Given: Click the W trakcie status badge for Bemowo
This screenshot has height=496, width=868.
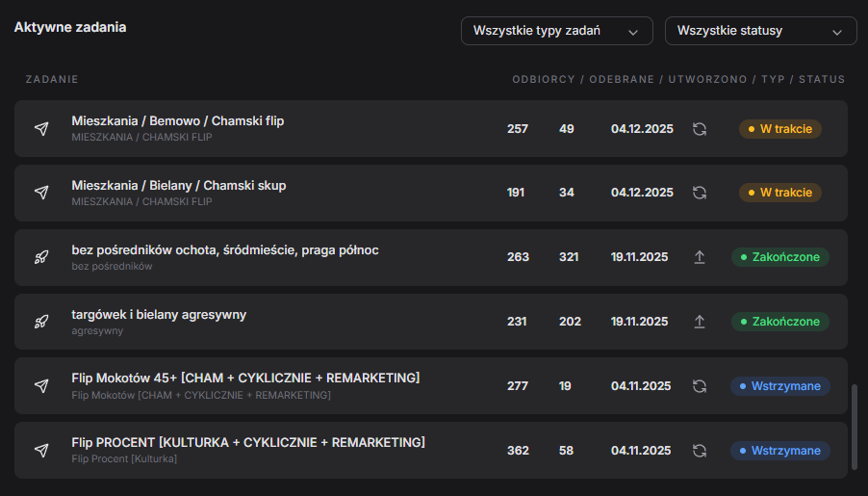Looking at the screenshot, I should (779, 129).
